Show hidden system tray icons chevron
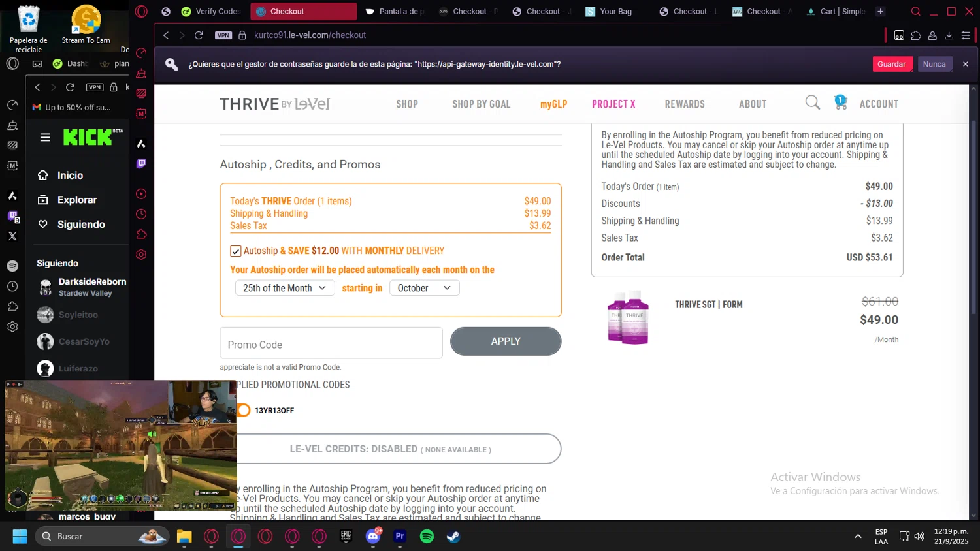This screenshot has height=551, width=980. (x=858, y=537)
